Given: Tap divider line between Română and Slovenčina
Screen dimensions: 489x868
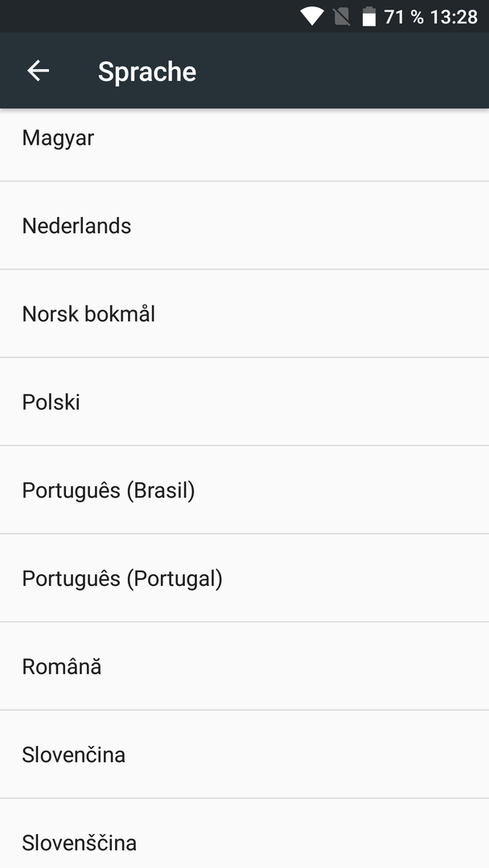Looking at the screenshot, I should coord(244,710).
